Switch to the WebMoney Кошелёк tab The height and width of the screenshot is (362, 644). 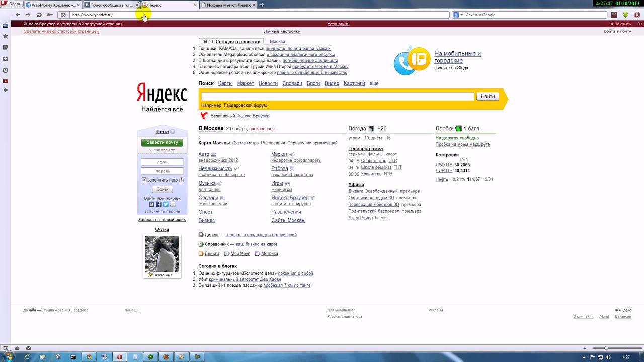tap(52, 5)
